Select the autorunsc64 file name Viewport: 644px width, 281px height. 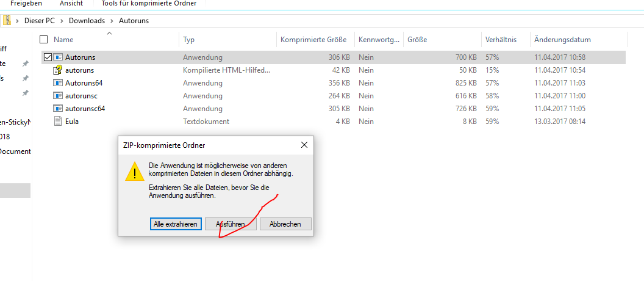click(x=85, y=109)
